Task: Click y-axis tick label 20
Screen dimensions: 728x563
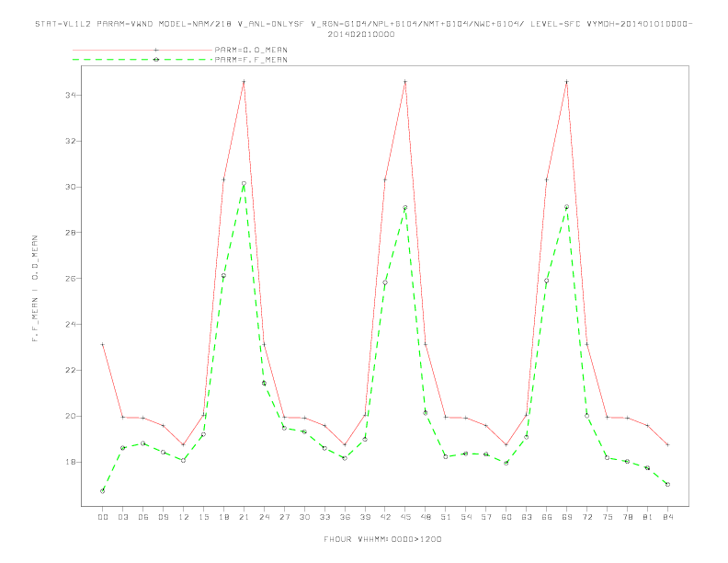Action: click(x=71, y=416)
